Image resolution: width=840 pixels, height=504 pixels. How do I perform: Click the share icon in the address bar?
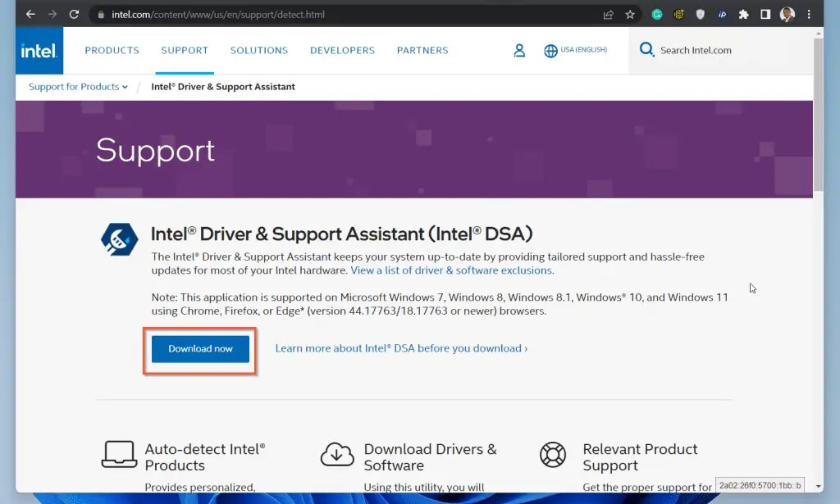[607, 14]
